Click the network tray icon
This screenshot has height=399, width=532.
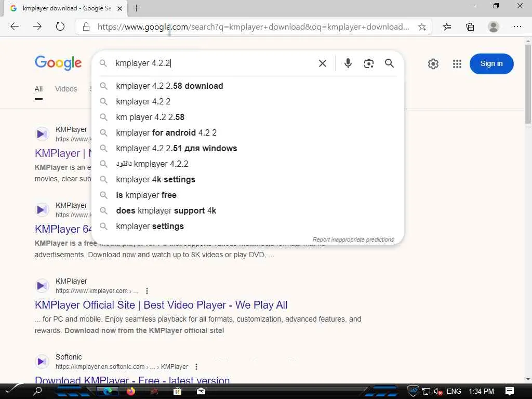click(426, 392)
